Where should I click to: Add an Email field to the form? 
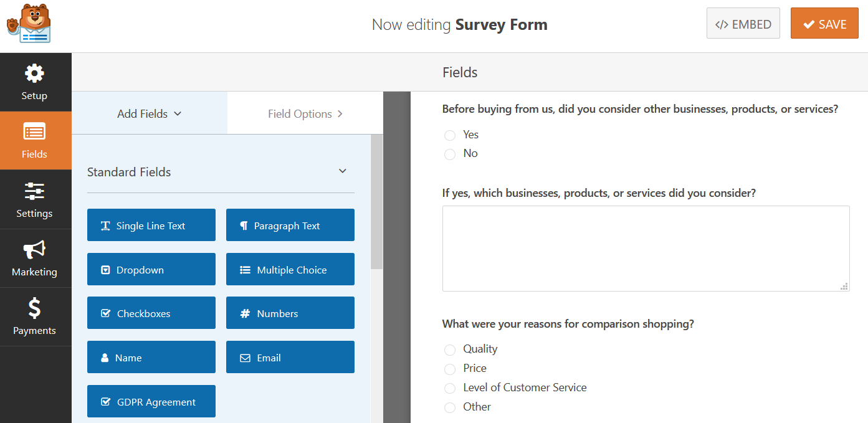[290, 358]
